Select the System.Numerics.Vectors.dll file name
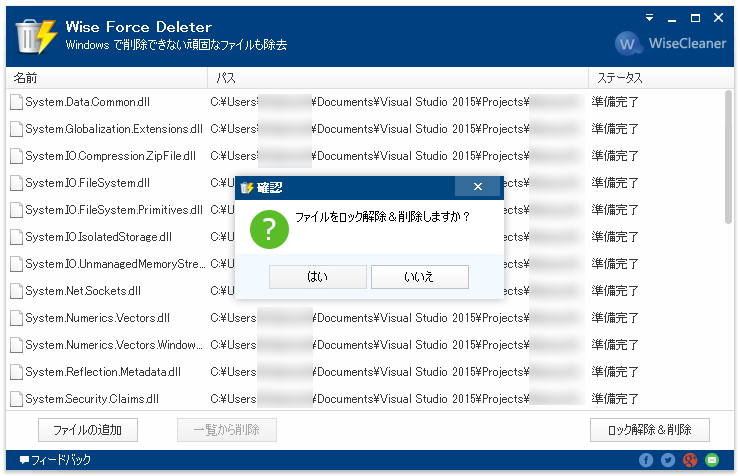This screenshot has width=740, height=476. (x=97, y=318)
